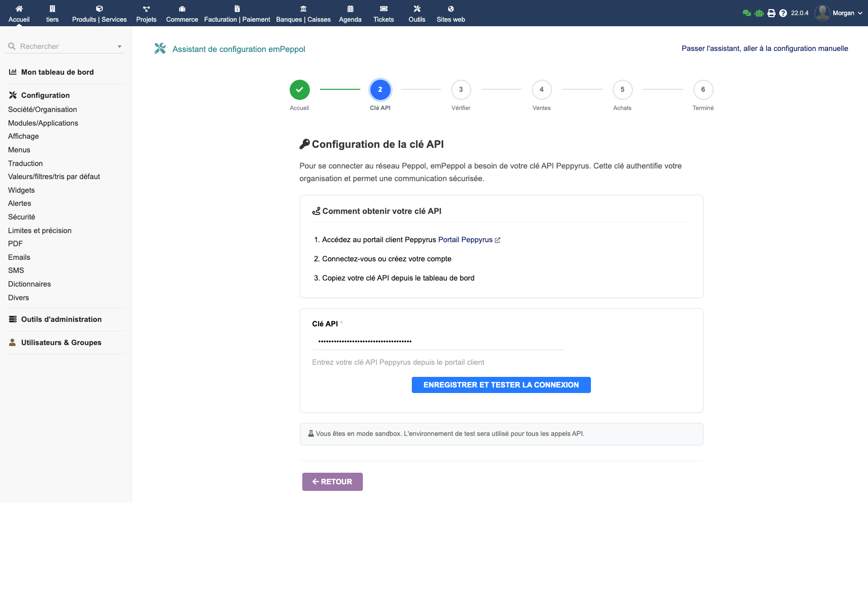Open the help question mark icon
The width and height of the screenshot is (868, 615).
click(783, 13)
